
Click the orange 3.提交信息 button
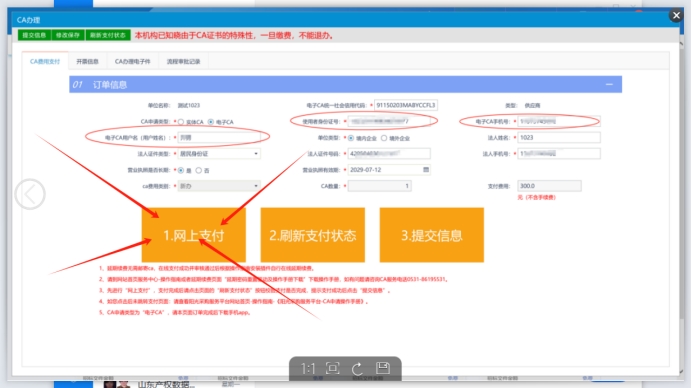[x=432, y=235]
